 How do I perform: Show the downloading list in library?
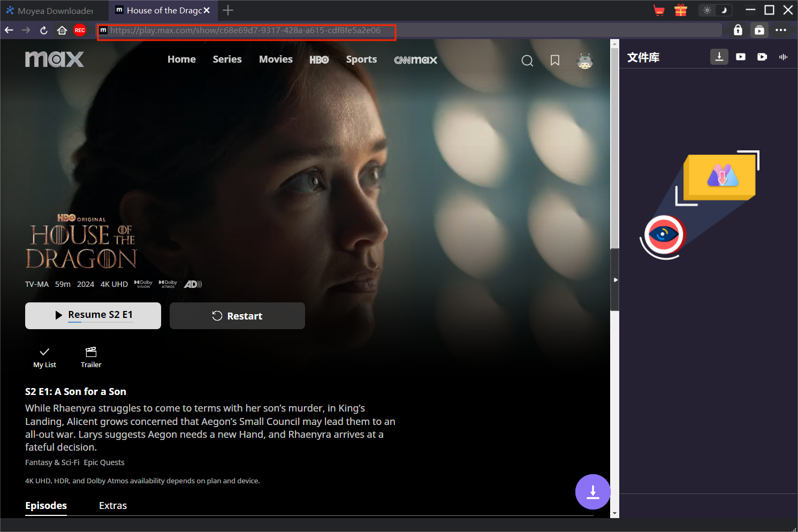coord(719,57)
